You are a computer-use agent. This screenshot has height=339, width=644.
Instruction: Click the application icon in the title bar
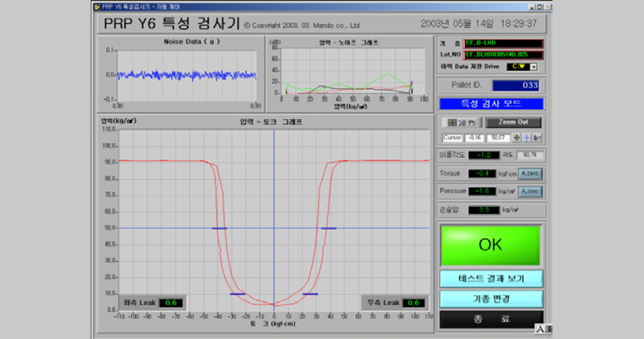pyautogui.click(x=98, y=7)
